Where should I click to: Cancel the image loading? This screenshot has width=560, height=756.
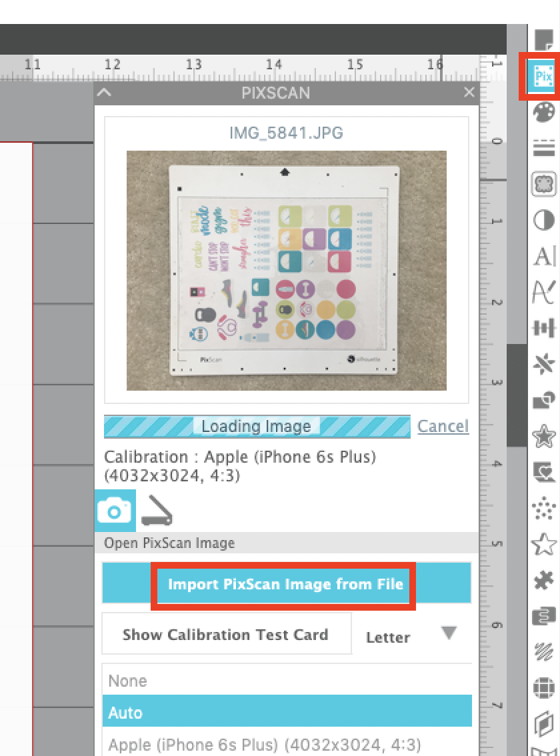pos(442,426)
